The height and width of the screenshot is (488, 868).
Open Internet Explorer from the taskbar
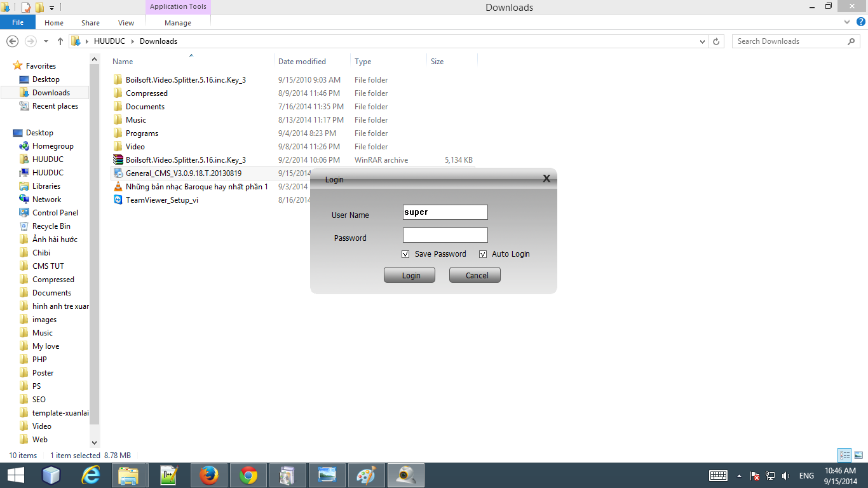pos(92,475)
